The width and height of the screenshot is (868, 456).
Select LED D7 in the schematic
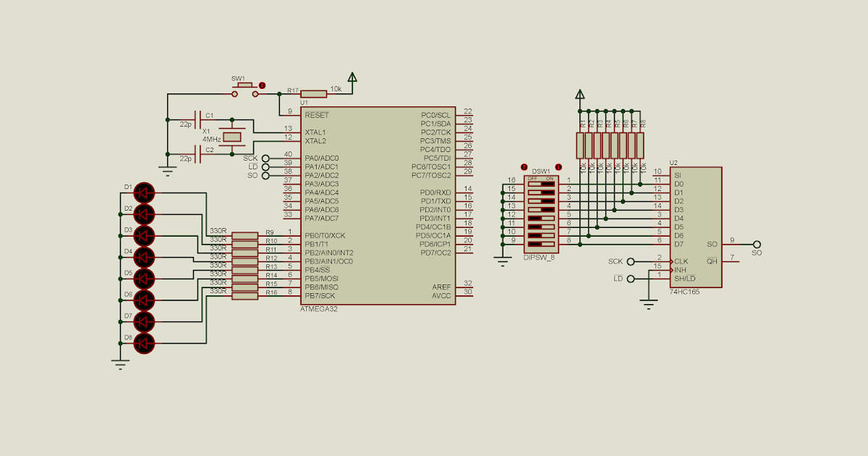point(145,321)
